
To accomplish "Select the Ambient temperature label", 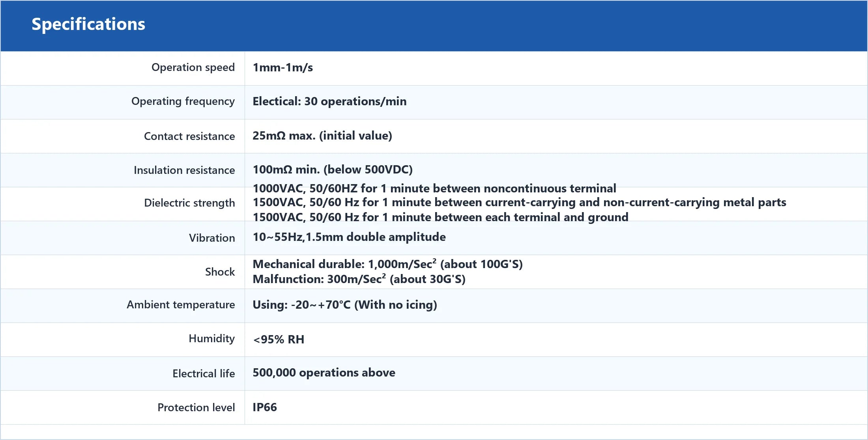I will (181, 305).
